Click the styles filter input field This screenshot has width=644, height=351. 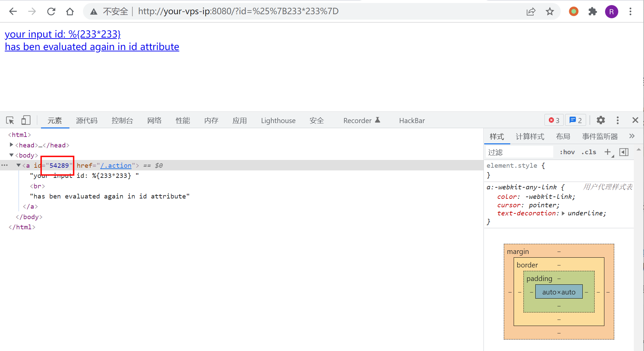[520, 152]
